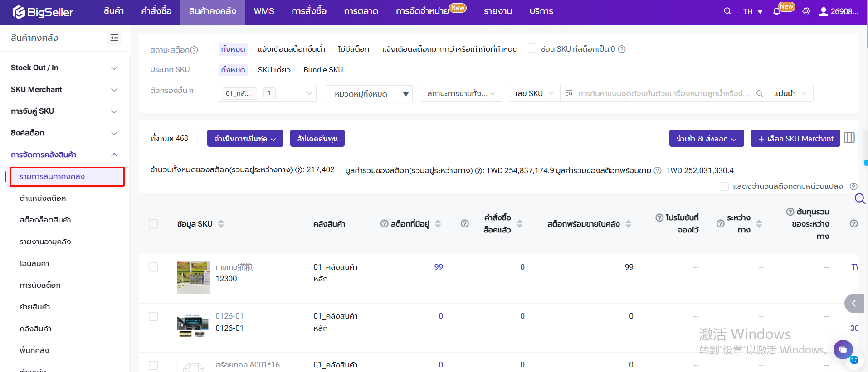Switch to the WMS top menu tab
Screen dimensions: 868x372
263,11
